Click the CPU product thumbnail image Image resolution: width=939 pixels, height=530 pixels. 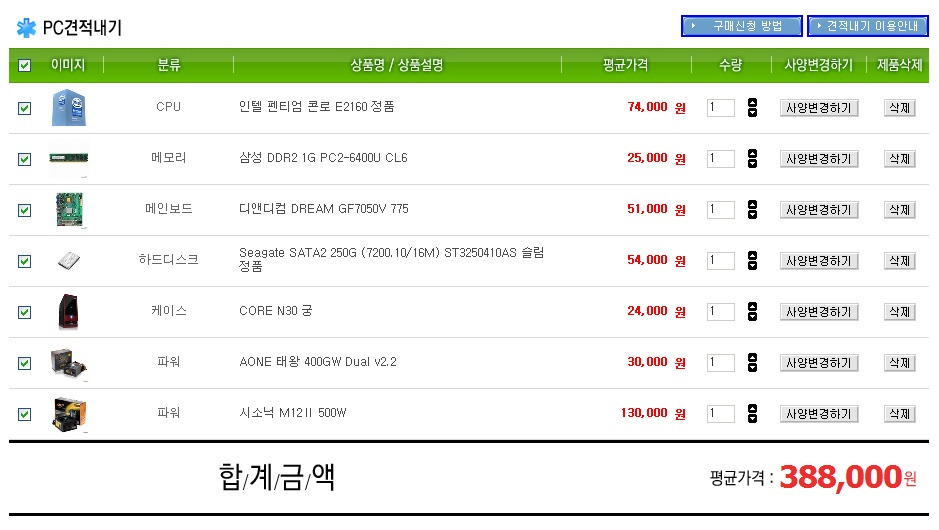69,108
